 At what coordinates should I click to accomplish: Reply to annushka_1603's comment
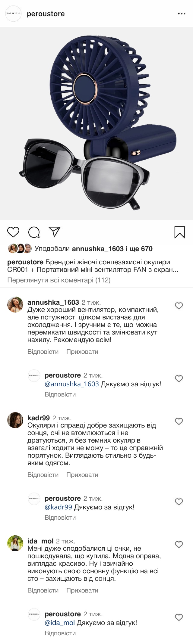(x=43, y=352)
